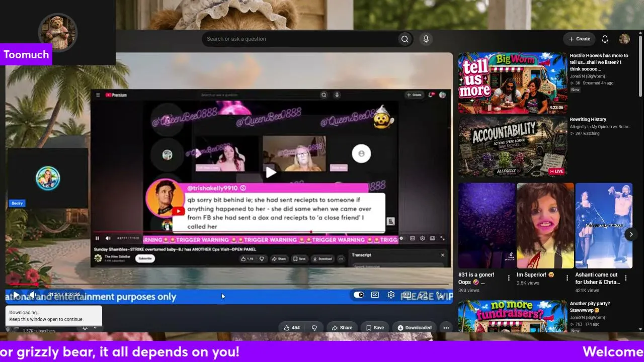Image resolution: width=644 pixels, height=362 pixels.
Task: Share the main video
Action: 342,328
